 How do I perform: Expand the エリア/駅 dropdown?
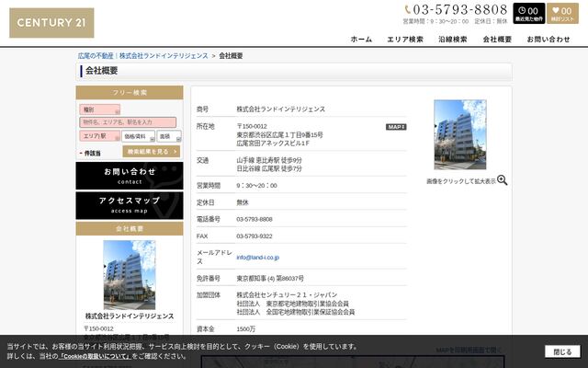coord(100,136)
